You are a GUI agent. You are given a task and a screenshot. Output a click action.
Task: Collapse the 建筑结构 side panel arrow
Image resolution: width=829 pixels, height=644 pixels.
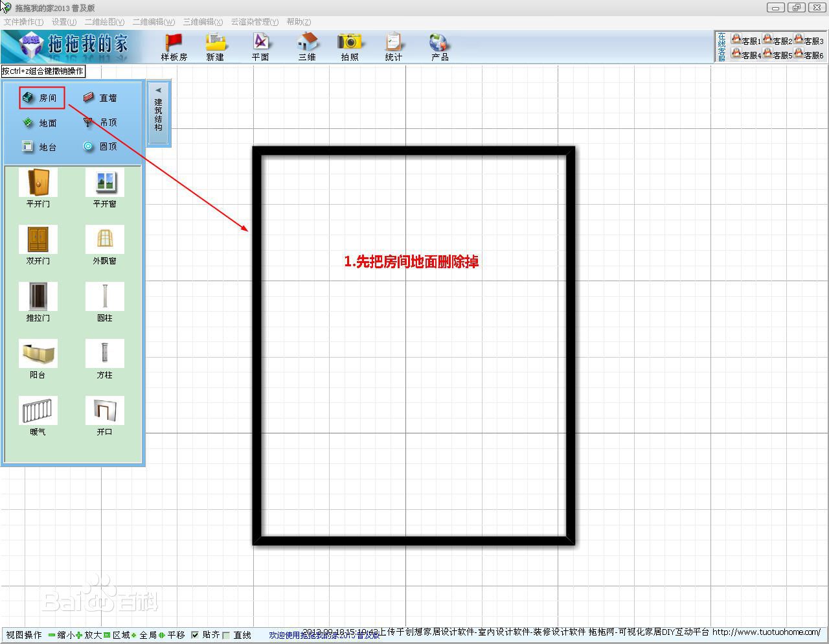tap(158, 91)
